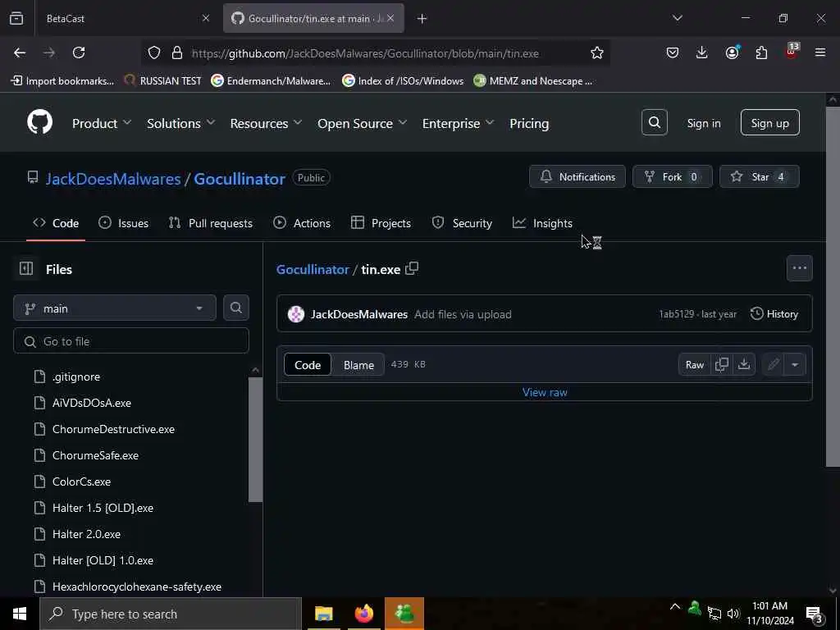
Task: Open the Actions tab
Action: click(x=302, y=223)
